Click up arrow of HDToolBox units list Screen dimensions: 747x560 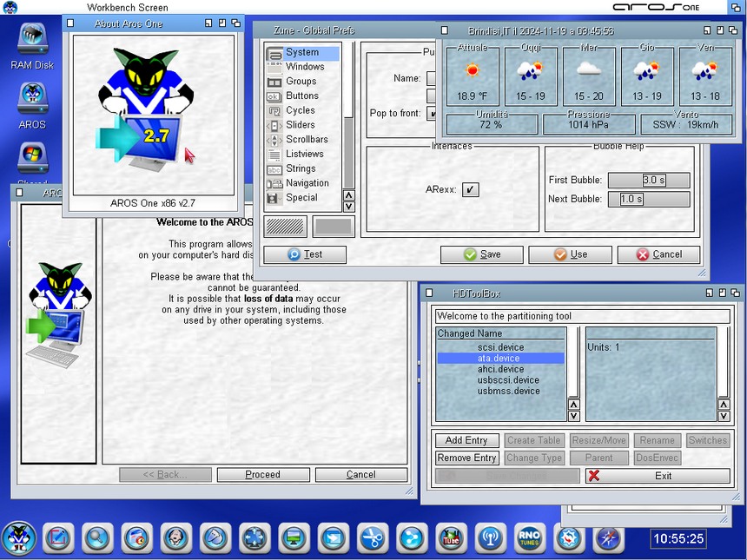724,405
